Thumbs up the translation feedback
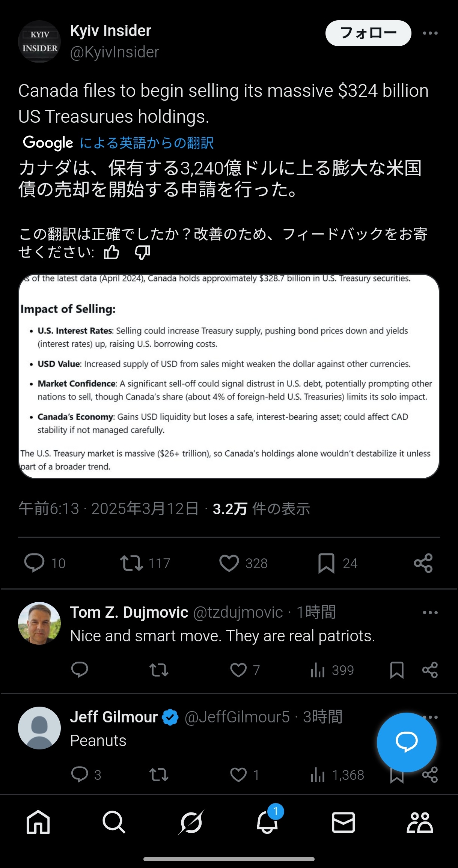Viewport: 458px width, 868px height. tap(111, 253)
